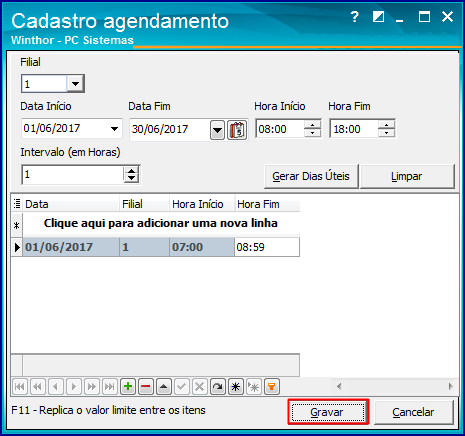Click the Gerar Dias Úteis button
Viewport: 465px width, 436px height.
311,176
